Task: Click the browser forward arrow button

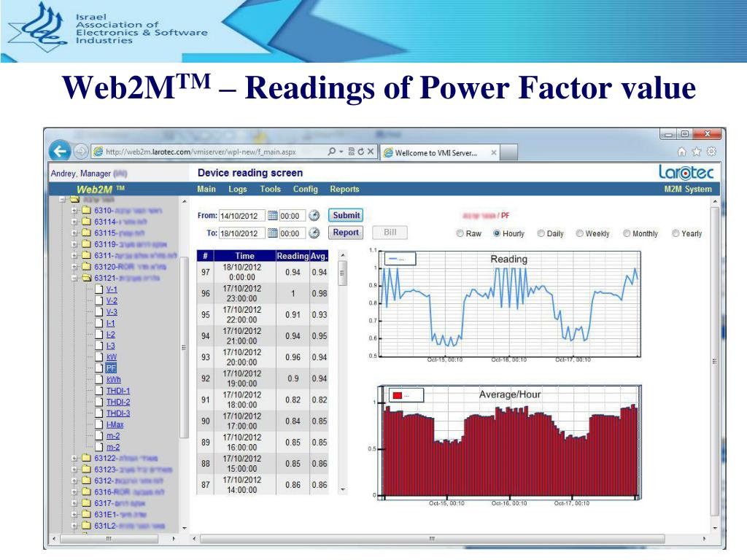Action: [x=82, y=152]
